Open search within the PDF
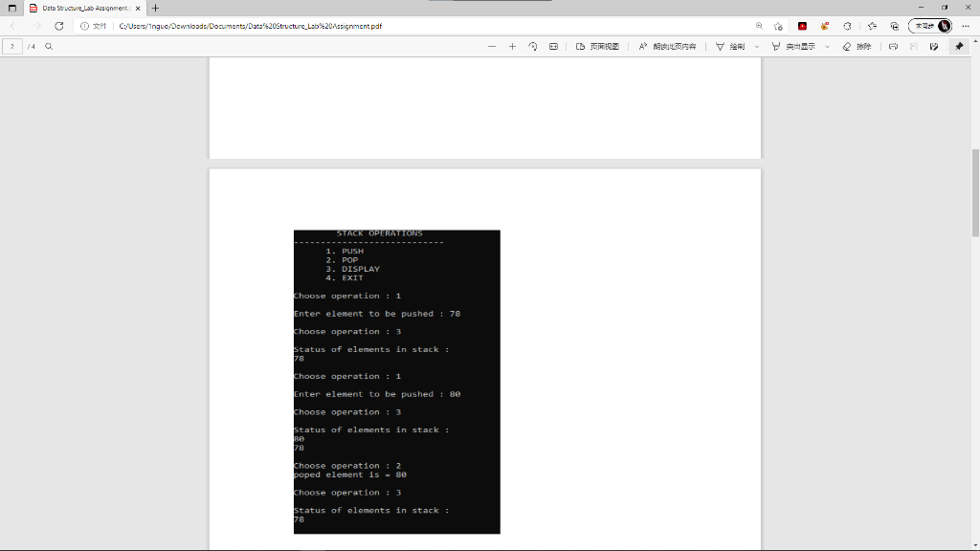Viewport: 980px width, 551px height. [x=48, y=46]
